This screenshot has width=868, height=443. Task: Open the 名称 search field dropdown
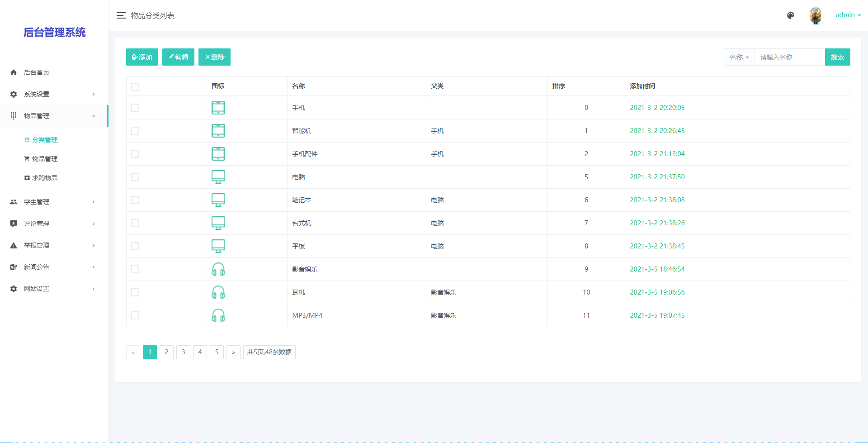(x=739, y=57)
